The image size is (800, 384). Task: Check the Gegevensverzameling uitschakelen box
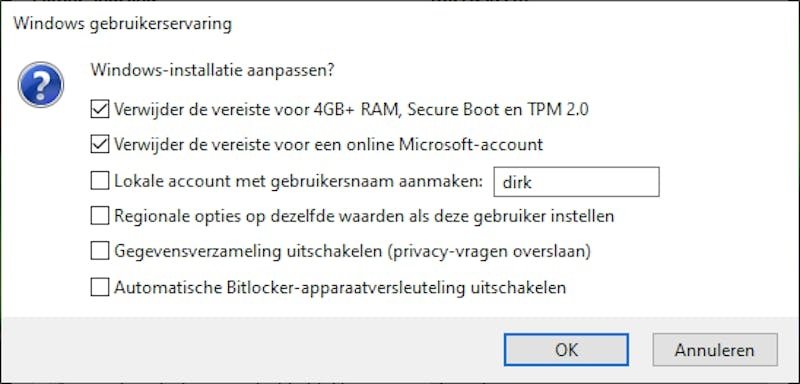click(99, 251)
